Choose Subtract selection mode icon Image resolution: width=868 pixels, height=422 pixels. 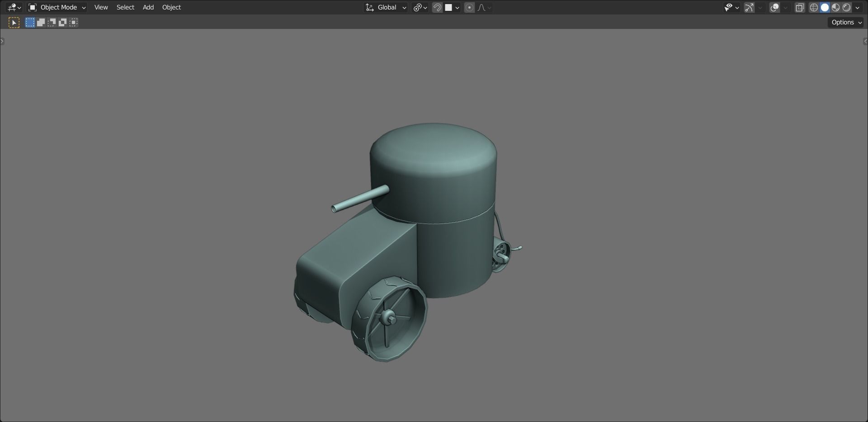tap(52, 22)
